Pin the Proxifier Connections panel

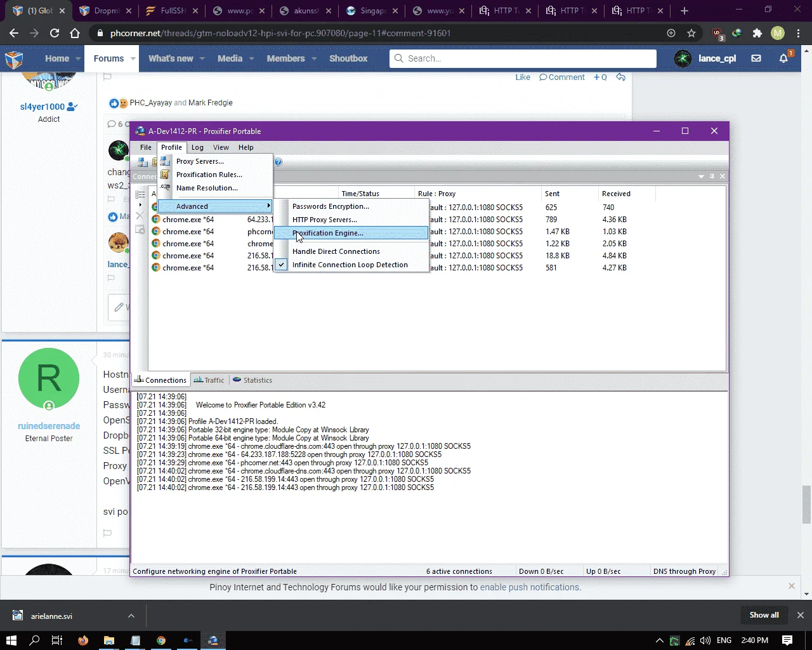coord(712,176)
